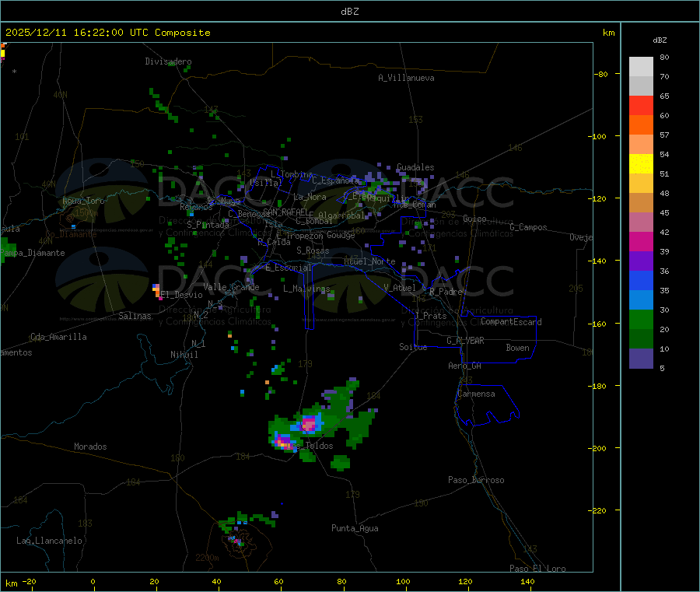Select the purple-gray 5 dBZ legend swatch
Viewport: 700px width, 592px height.
[641, 359]
